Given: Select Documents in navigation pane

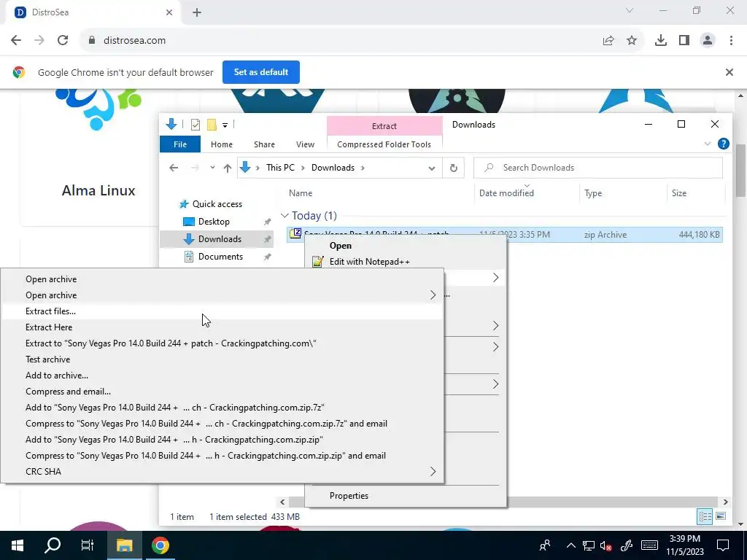Looking at the screenshot, I should click(220, 257).
